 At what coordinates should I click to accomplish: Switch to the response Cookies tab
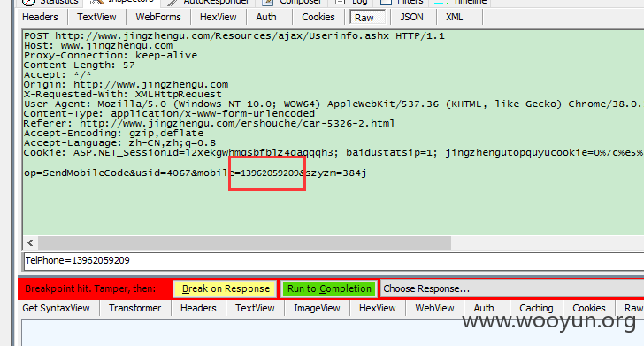(589, 308)
